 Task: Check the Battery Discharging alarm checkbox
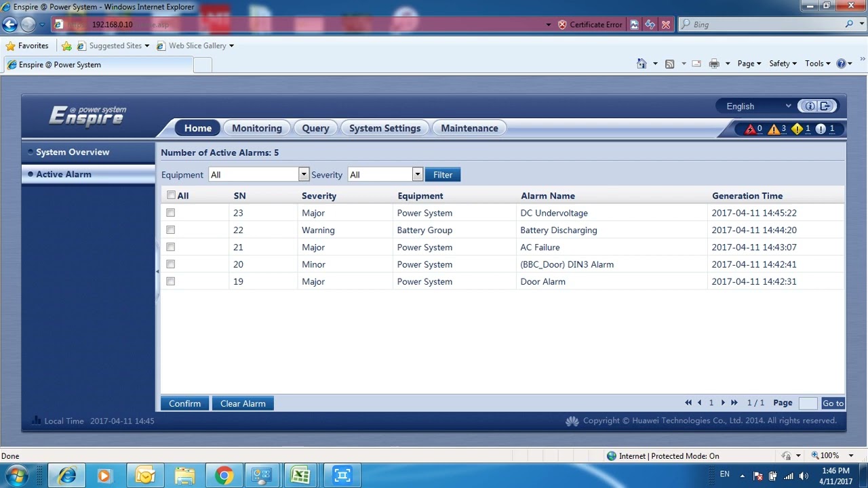[171, 230]
